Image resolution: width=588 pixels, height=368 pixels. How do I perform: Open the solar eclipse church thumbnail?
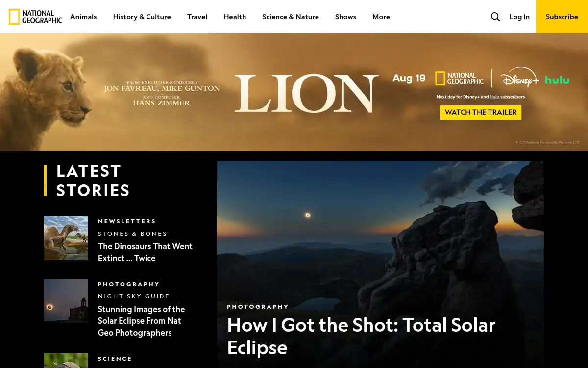[66, 300]
